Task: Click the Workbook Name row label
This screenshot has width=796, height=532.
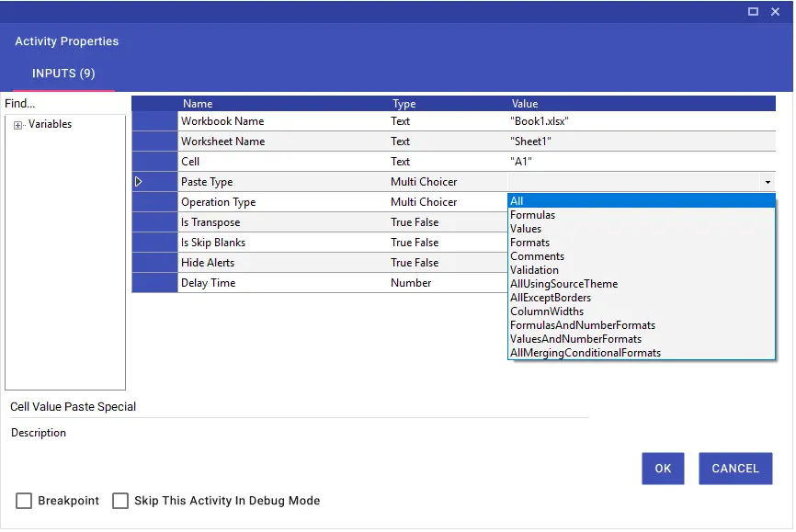Action: tap(222, 121)
